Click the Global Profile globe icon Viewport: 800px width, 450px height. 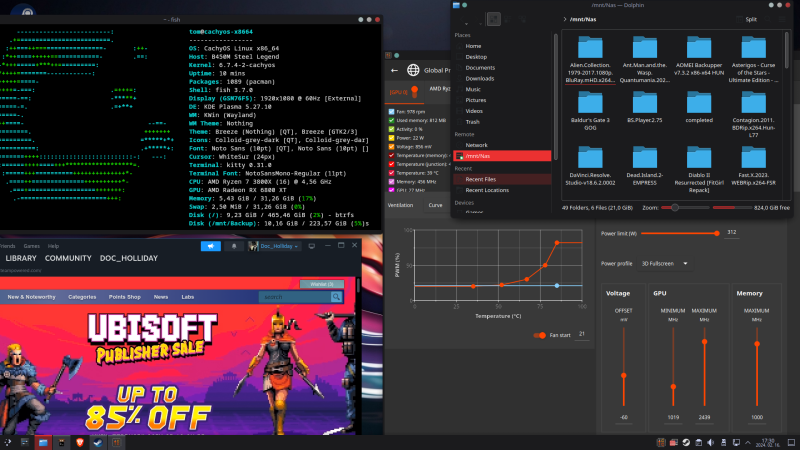point(413,70)
